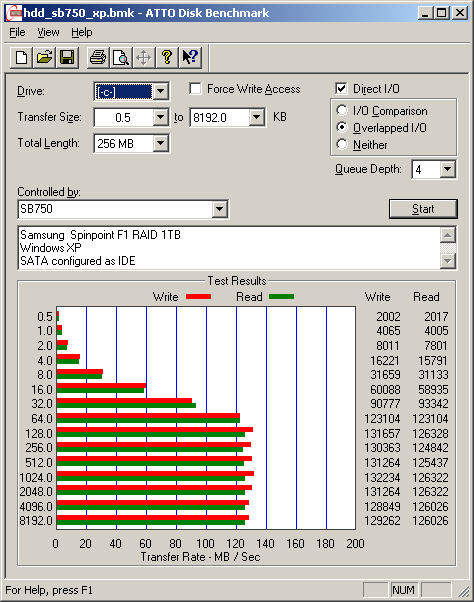This screenshot has height=602, width=474.
Task: Enable the Force Write Access checkbox
Action: click(195, 89)
